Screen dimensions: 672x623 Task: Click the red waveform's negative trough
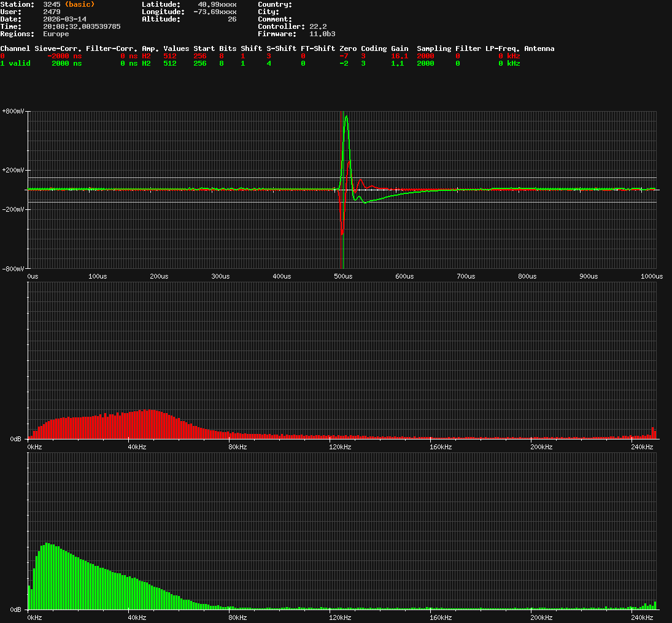click(342, 232)
